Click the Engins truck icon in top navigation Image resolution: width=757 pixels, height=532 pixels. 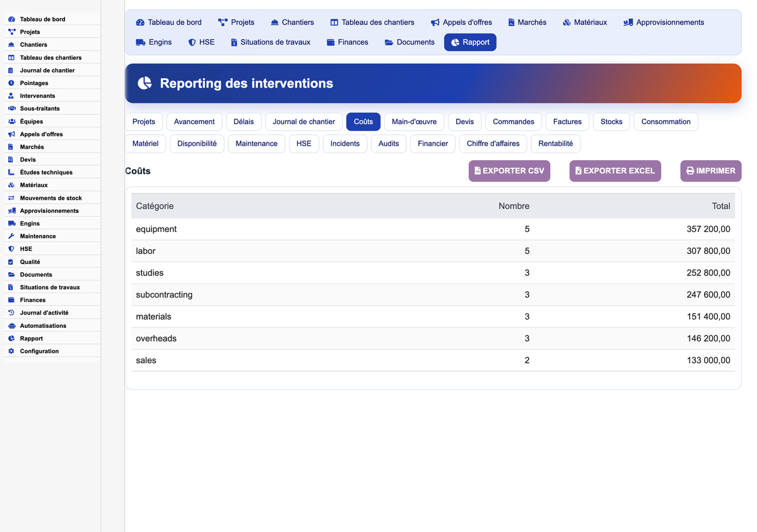(141, 43)
